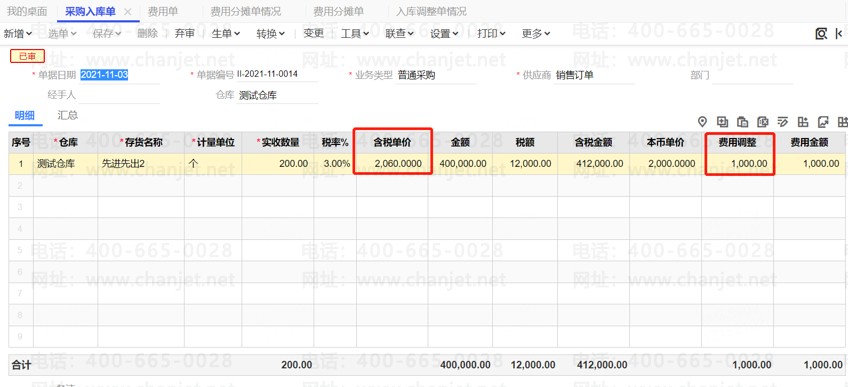
Task: Select the 明细 sub-tab
Action: (x=24, y=115)
